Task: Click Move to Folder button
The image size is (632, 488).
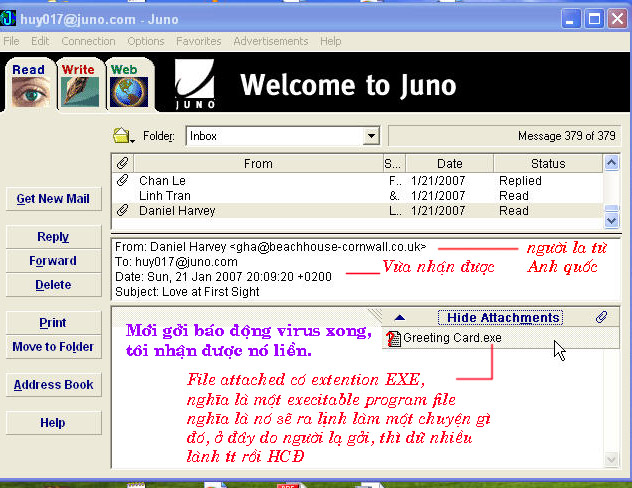Action: [53, 347]
